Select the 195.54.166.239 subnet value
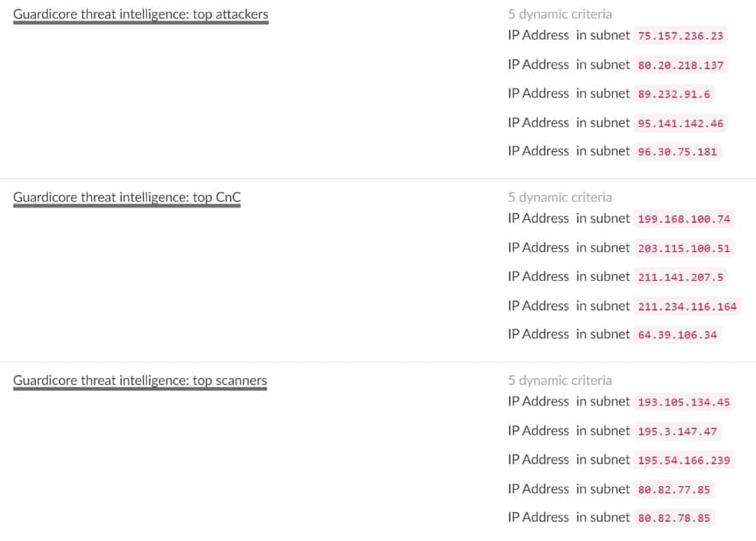The image size is (756, 541). (x=683, y=460)
